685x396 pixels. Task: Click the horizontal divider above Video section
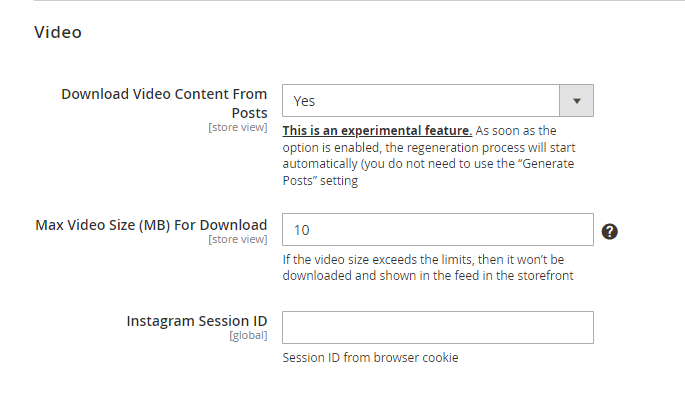click(x=360, y=0)
